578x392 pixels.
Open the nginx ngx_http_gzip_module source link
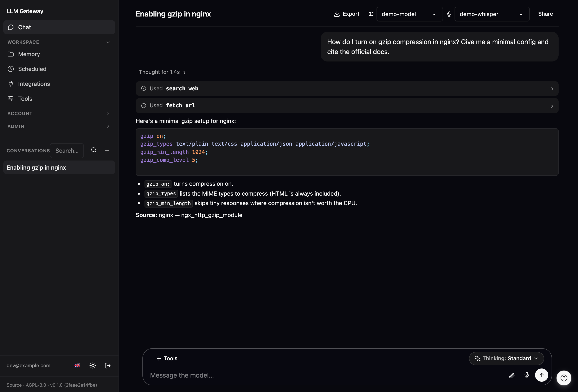200,215
